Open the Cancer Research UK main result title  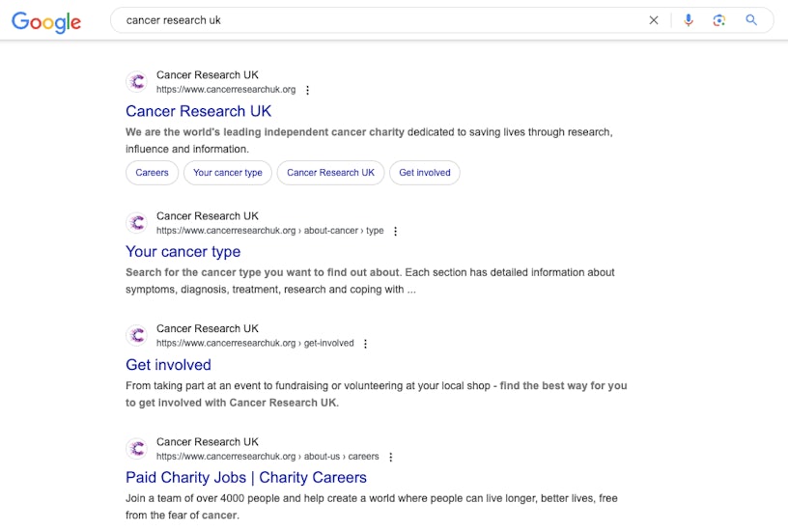pos(198,111)
